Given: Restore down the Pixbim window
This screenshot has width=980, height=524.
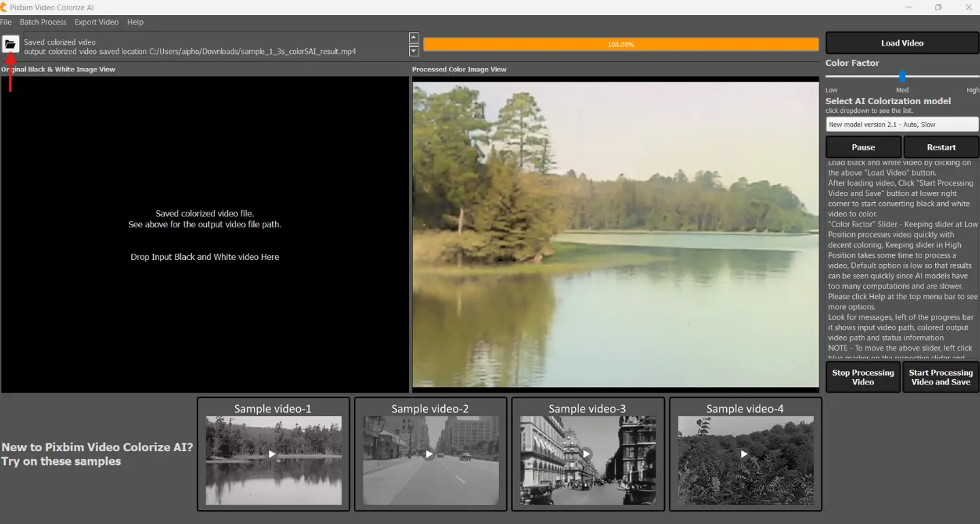Looking at the screenshot, I should click(x=938, y=7).
